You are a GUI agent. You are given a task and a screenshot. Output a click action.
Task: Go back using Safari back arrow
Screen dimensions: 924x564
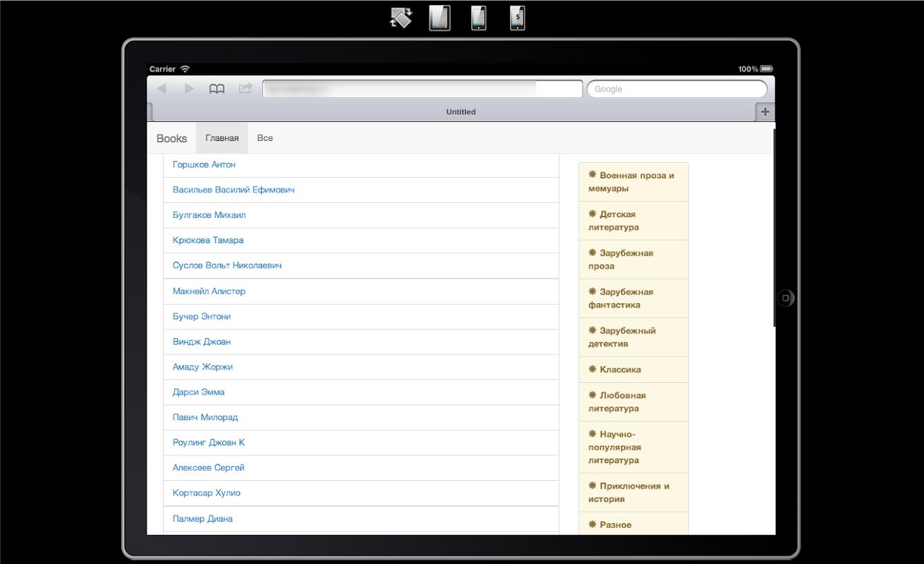[x=162, y=89]
